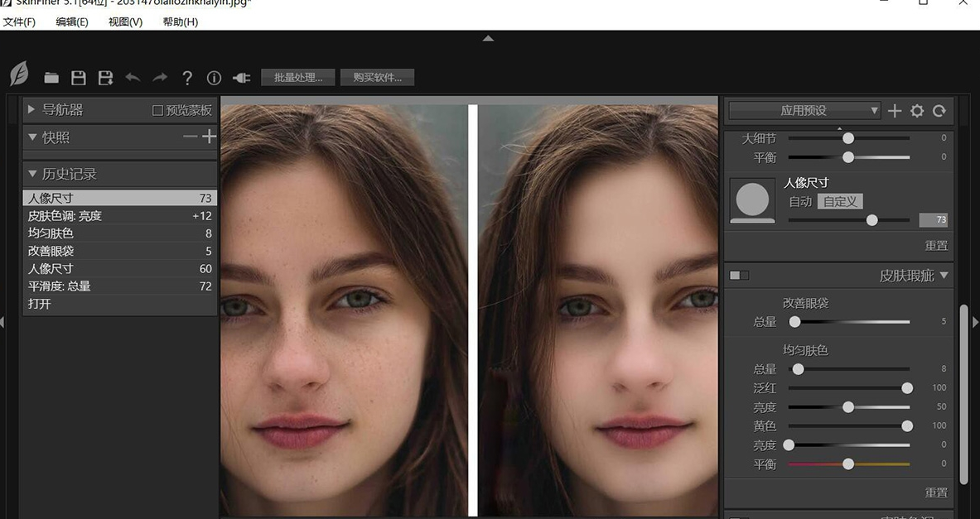980x519 pixels.
Task: Reset all settings with circular arrow icon
Action: [x=939, y=111]
